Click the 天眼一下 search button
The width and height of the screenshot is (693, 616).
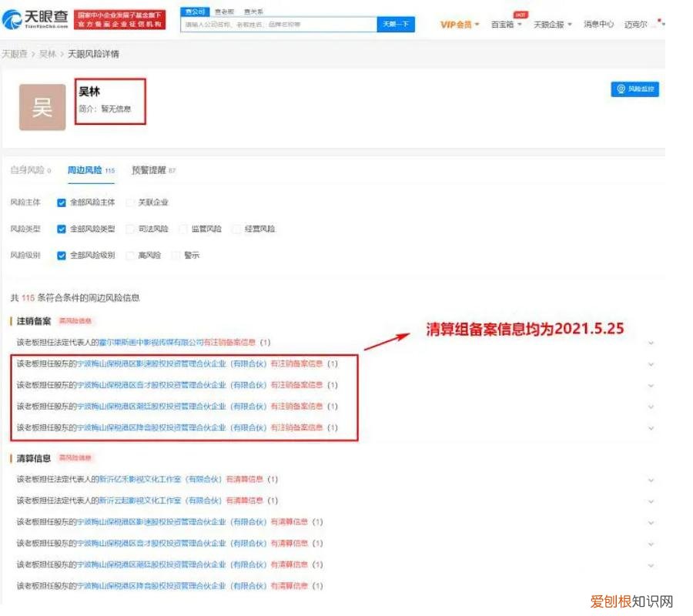(x=397, y=24)
